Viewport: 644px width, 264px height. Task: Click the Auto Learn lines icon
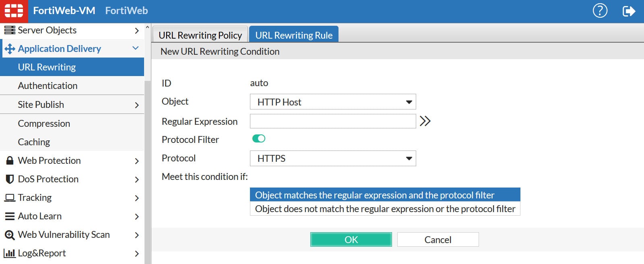coord(10,217)
